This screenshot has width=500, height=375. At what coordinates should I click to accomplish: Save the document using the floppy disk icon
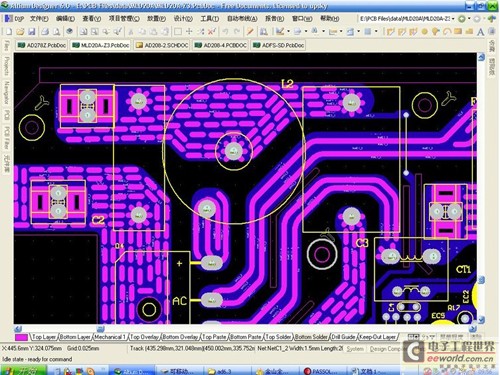pos(32,32)
